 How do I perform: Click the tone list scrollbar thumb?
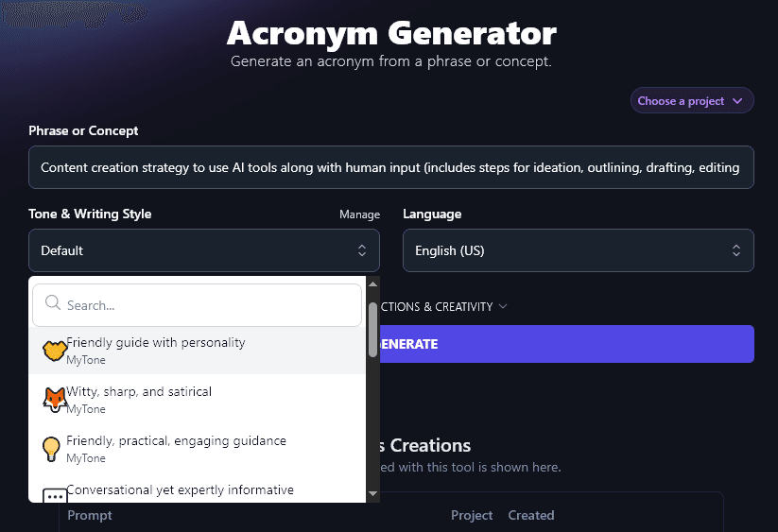coord(372,331)
